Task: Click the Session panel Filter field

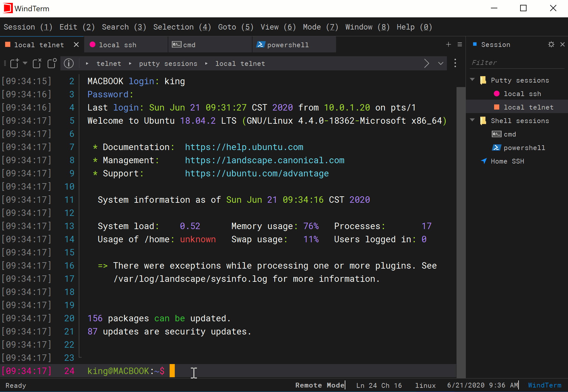Action: [x=517, y=63]
